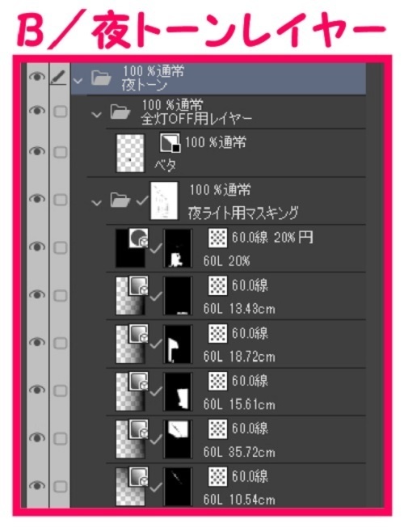Collapse the 全灯OFF用レイヤー folder

pyautogui.click(x=97, y=115)
